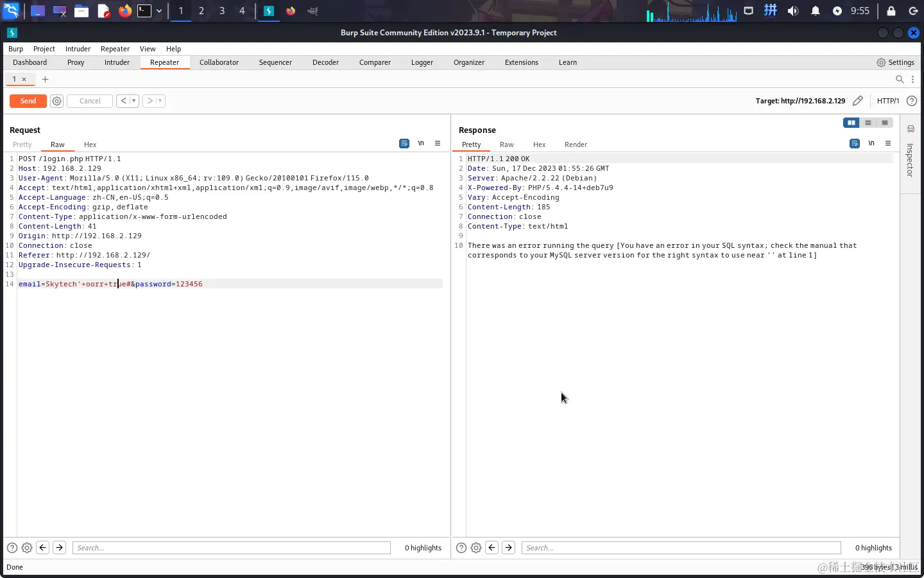Toggle response non-printable characters (\n)
This screenshot has height=578, width=924.
(871, 143)
